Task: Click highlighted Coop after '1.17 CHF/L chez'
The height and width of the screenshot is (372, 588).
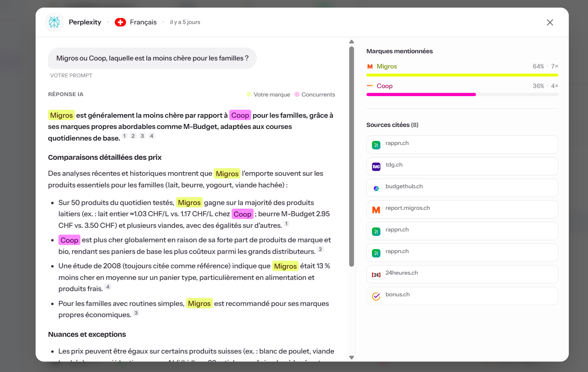Action: tap(242, 214)
